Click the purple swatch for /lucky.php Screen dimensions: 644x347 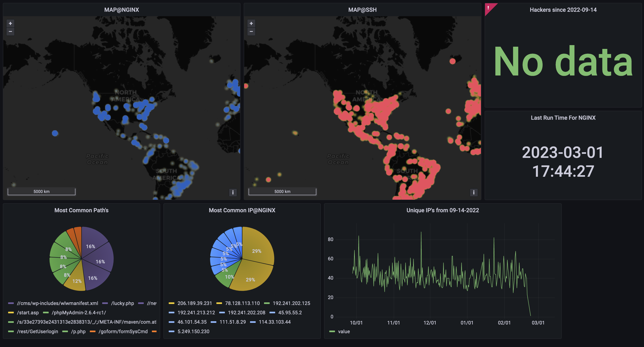tap(105, 303)
